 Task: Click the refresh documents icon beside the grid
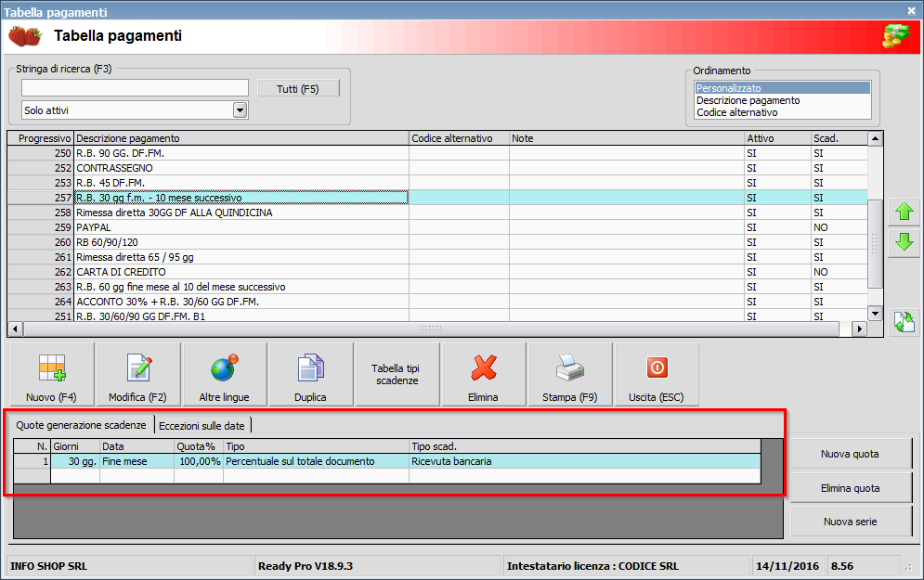(904, 322)
